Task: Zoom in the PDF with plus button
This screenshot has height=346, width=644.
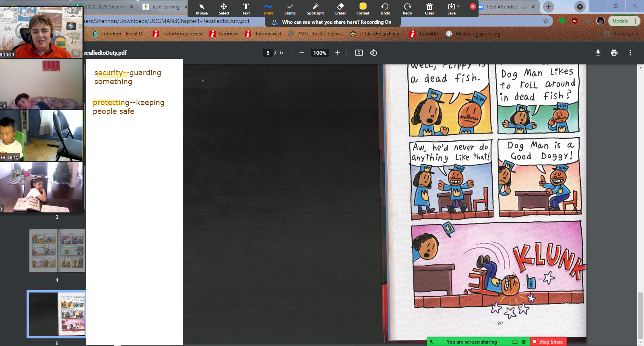Action: [338, 53]
